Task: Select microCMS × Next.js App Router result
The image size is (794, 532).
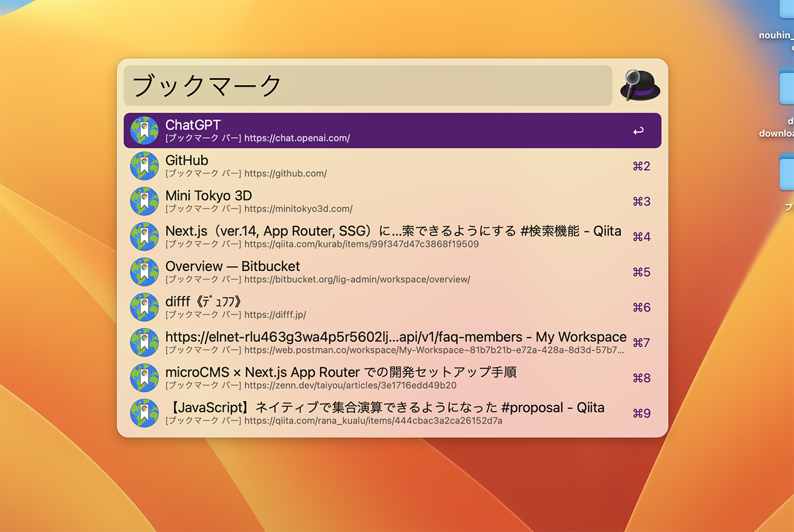Action: click(x=392, y=377)
